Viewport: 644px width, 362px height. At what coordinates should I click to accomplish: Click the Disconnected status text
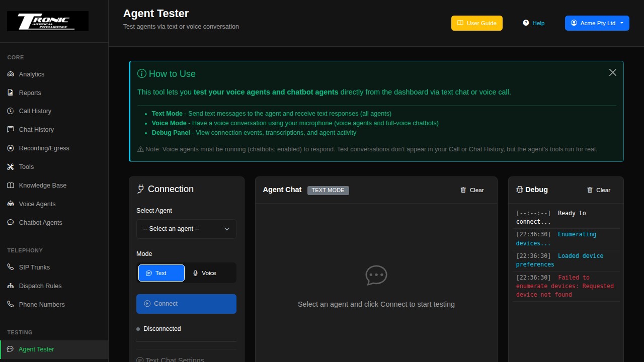(x=162, y=329)
